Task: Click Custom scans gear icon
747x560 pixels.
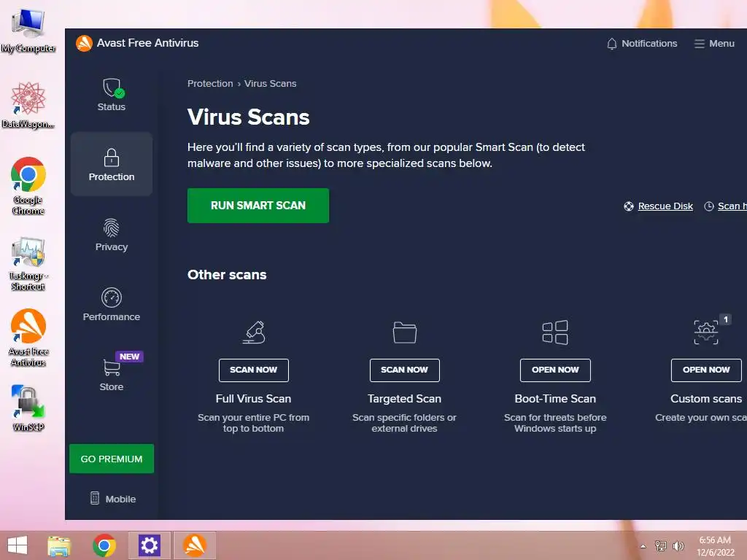Action: tap(706, 332)
